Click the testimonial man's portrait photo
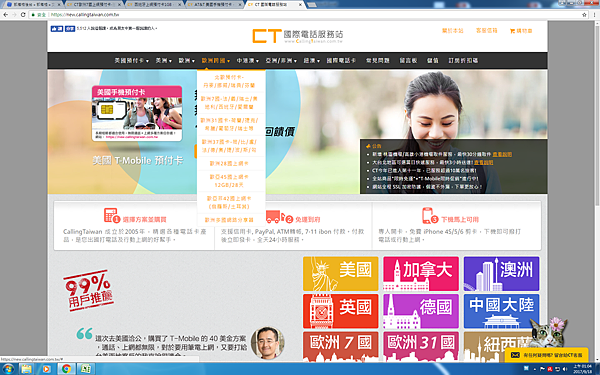Screen dimensions: 600x375 click(267, 342)
